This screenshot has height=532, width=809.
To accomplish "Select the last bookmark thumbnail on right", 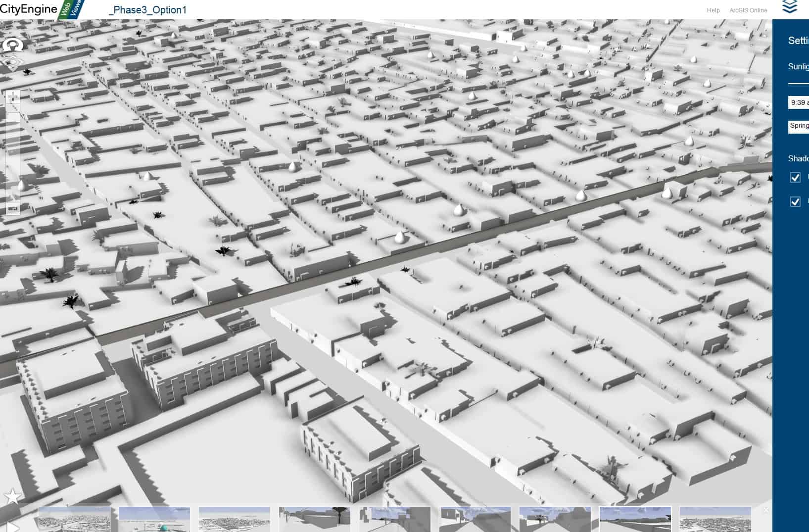I will pyautogui.click(x=715, y=519).
